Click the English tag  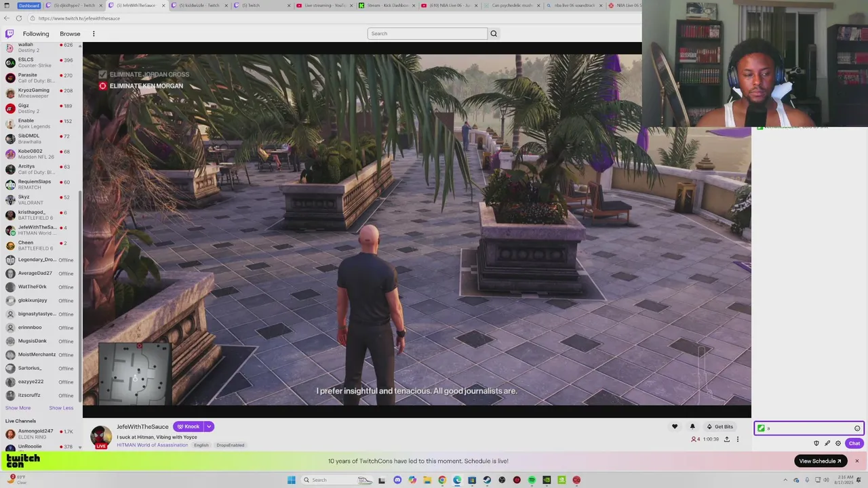pos(201,445)
